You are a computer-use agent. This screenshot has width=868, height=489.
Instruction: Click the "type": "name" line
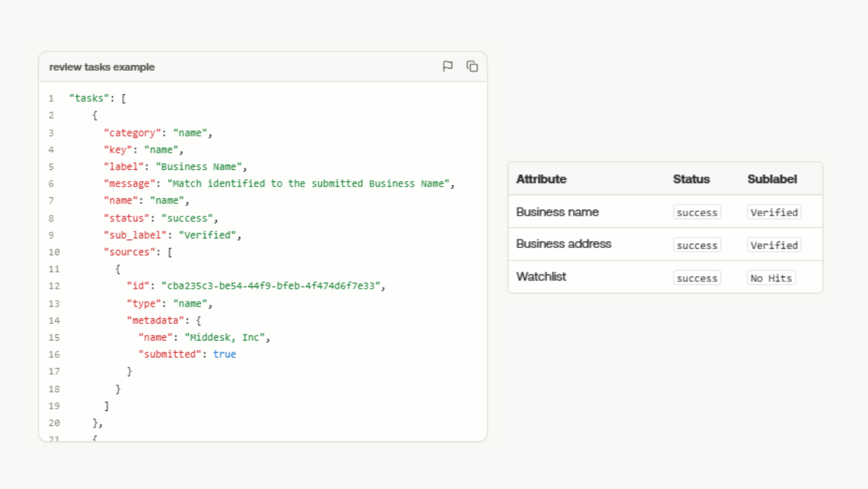tap(169, 303)
